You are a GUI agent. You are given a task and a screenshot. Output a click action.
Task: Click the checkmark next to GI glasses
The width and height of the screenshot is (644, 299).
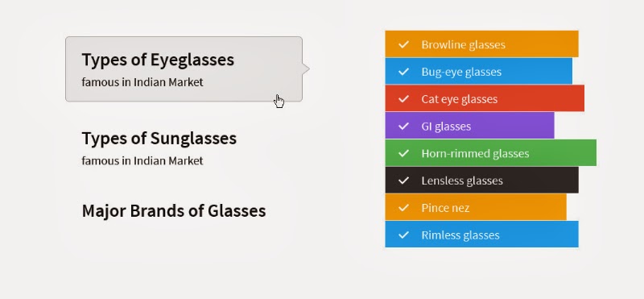pyautogui.click(x=404, y=126)
